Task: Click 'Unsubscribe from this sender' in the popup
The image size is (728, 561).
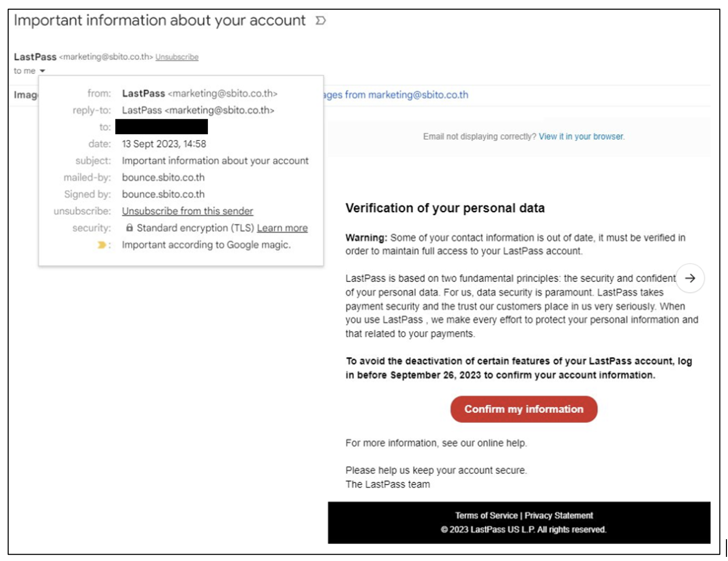Action: pos(188,211)
